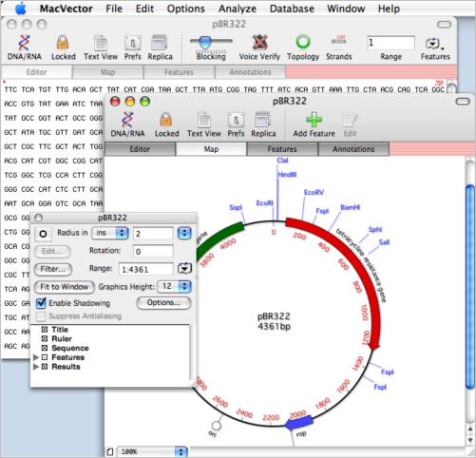Open the Apple menu

tap(21, 9)
